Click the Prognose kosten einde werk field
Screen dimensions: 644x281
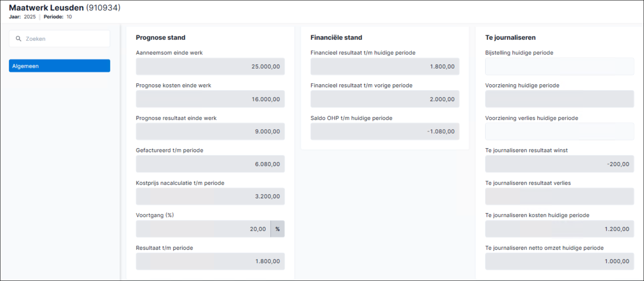210,99
